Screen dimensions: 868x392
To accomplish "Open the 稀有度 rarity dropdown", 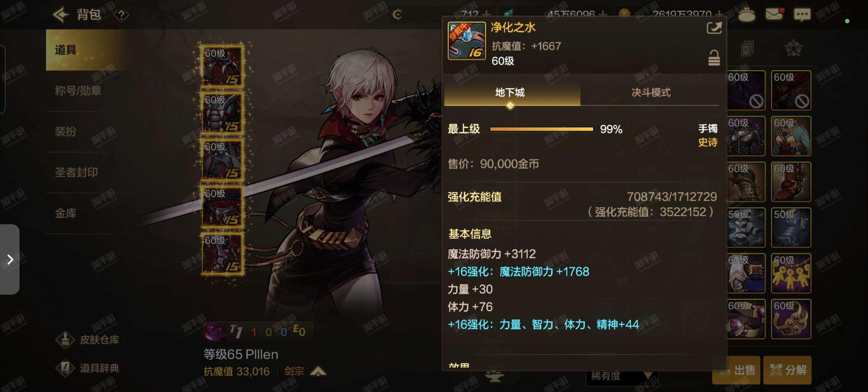I will tap(621, 376).
